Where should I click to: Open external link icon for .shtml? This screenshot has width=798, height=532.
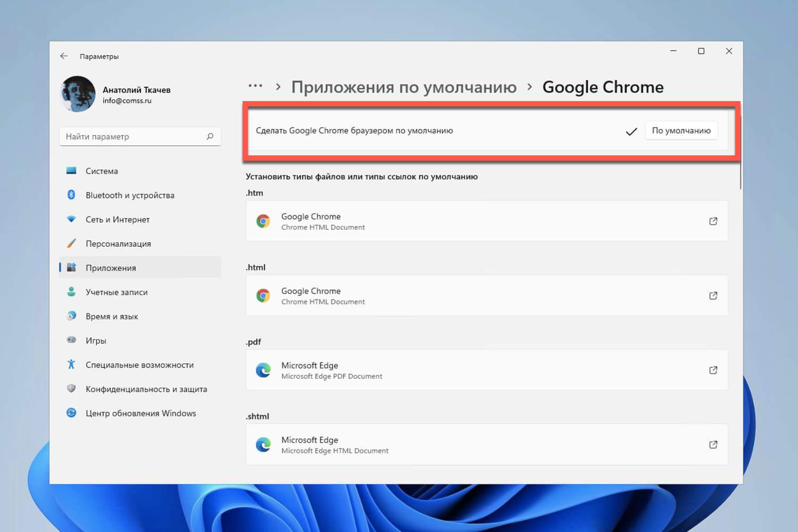pyautogui.click(x=713, y=444)
